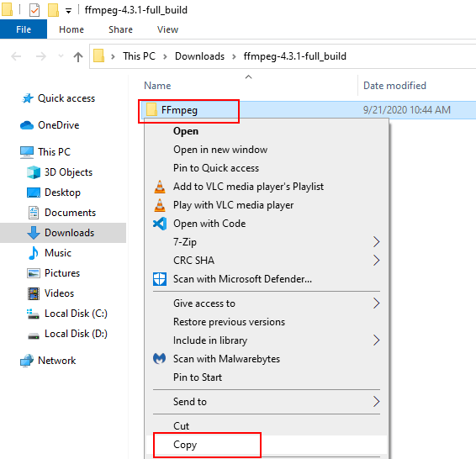Click the Desktop icon in the sidebar
Image resolution: width=476 pixels, height=459 pixels.
click(x=34, y=193)
